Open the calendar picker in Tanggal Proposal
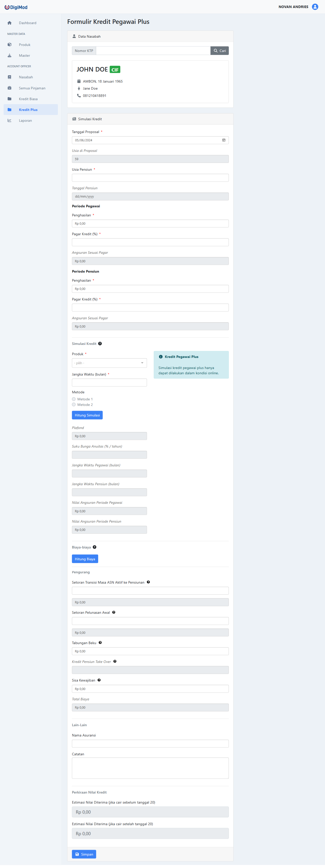The image size is (325, 868). tap(224, 140)
